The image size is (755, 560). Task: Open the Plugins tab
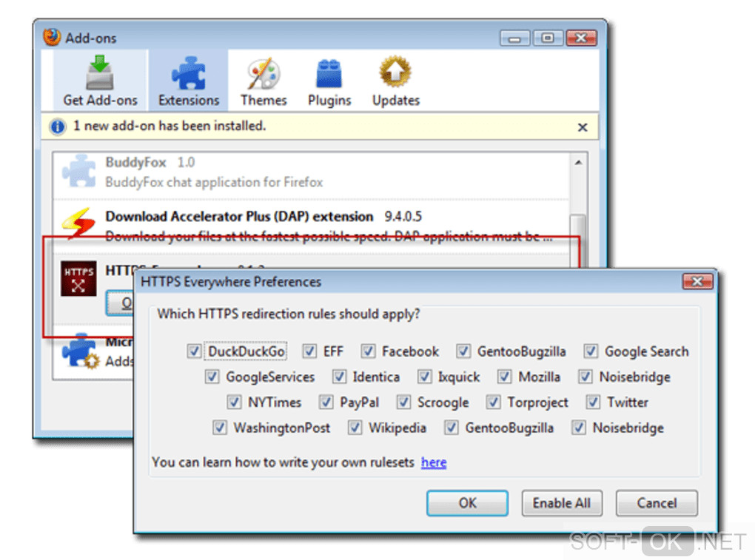tap(329, 81)
